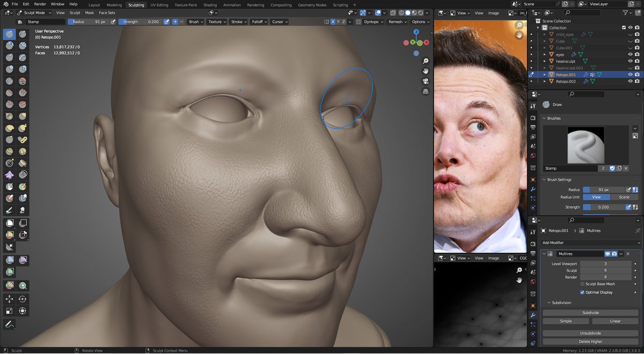Toggle camera view in the 3D viewport
This screenshot has width=644, height=354.
pyautogui.click(x=426, y=81)
